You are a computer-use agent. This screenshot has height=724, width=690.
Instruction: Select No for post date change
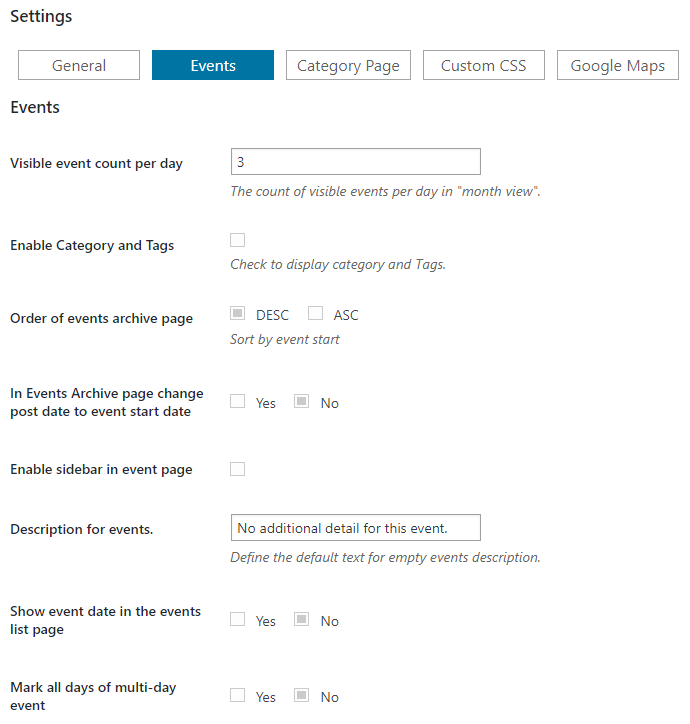302,401
